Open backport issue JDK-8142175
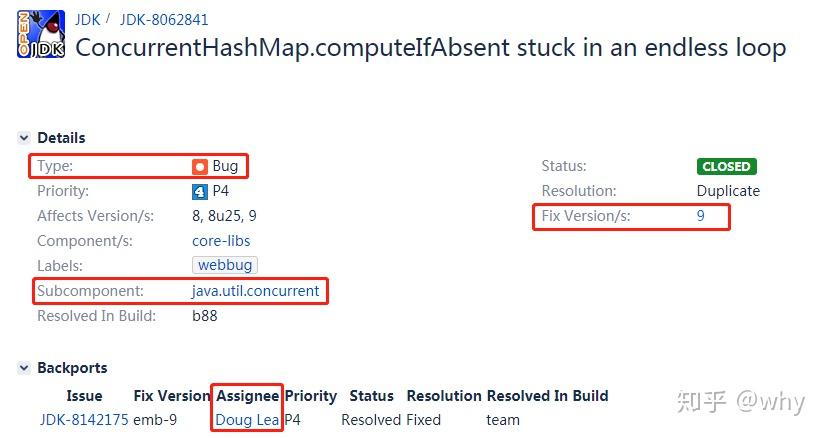The image size is (826, 438). coord(85,420)
